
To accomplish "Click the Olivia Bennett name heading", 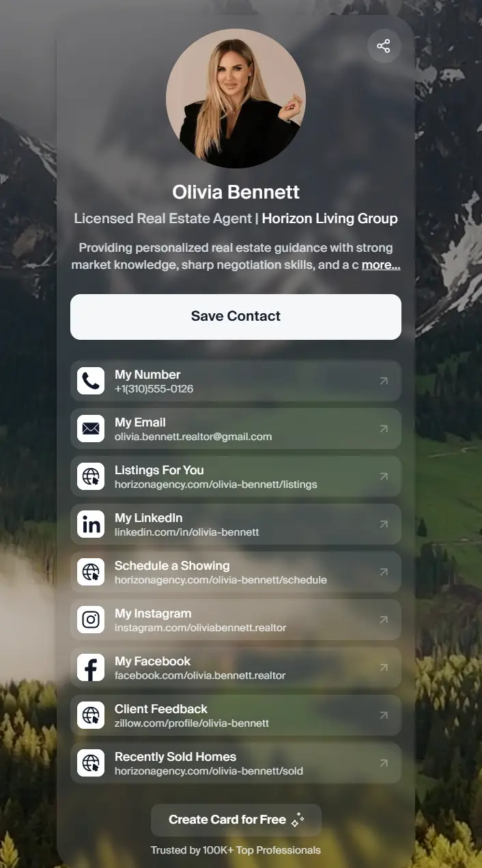I will (x=236, y=192).
